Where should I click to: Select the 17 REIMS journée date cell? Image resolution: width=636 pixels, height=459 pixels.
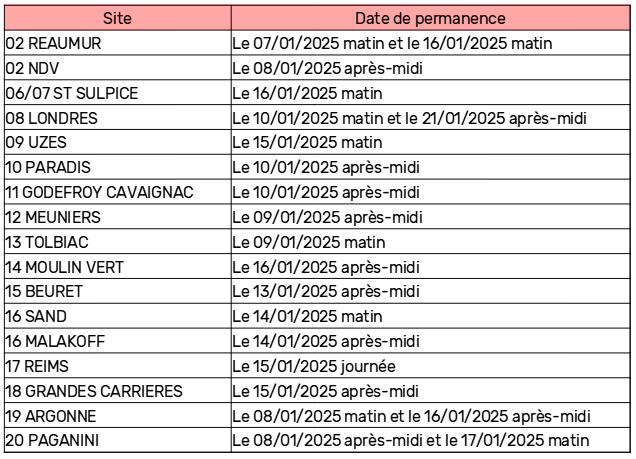[x=430, y=366]
